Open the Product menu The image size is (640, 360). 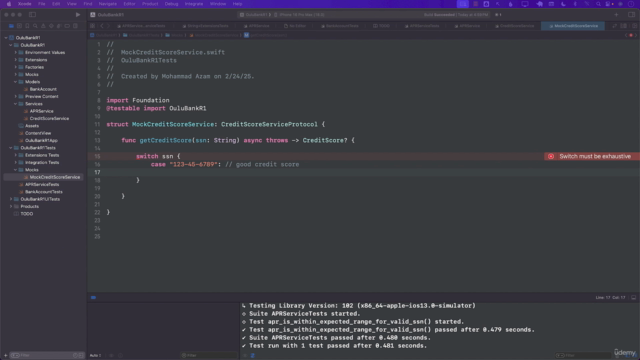click(150, 4)
